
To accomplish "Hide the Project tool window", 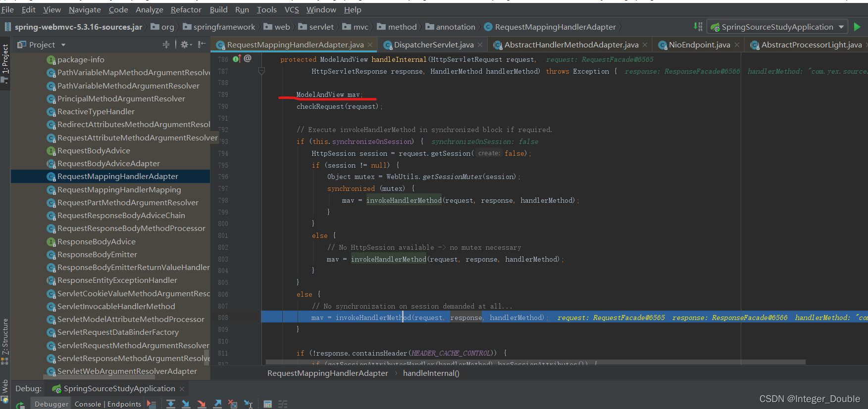I will click(x=202, y=45).
